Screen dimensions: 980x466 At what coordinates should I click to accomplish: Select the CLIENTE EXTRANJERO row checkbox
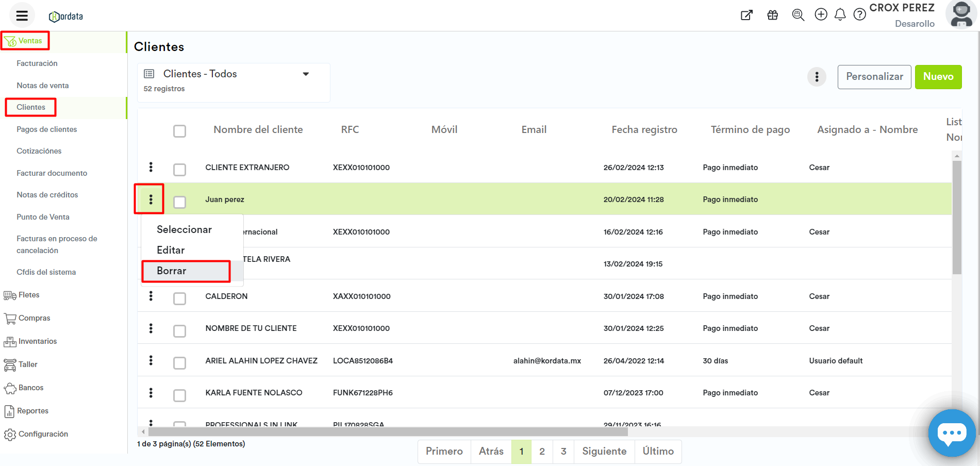tap(179, 170)
